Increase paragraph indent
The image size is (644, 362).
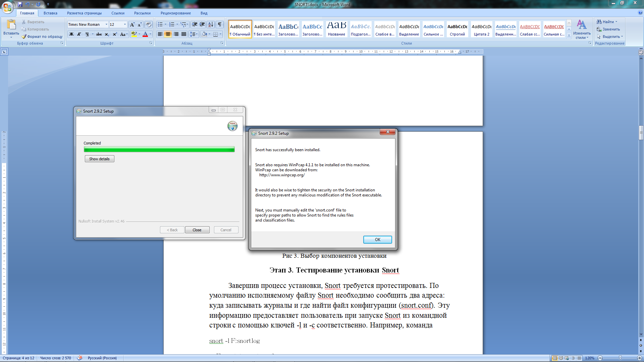click(202, 24)
